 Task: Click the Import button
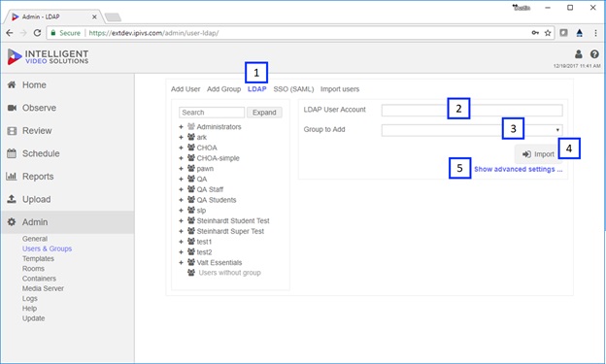pos(538,154)
